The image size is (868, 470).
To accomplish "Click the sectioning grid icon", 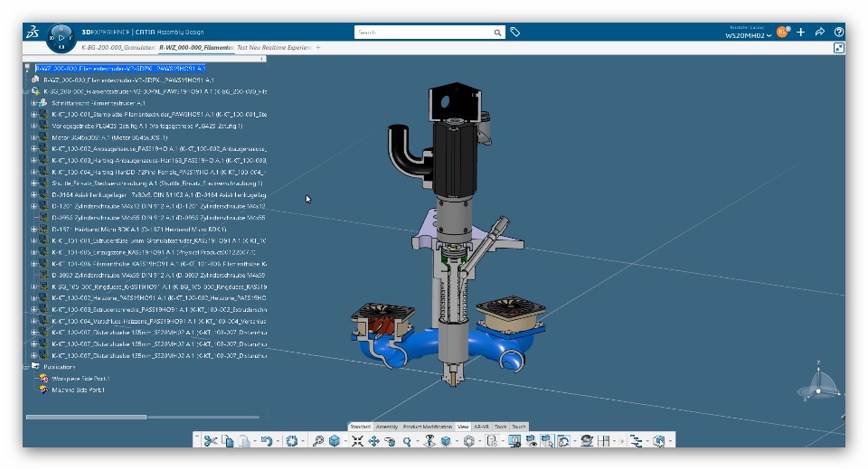I will [x=603, y=441].
